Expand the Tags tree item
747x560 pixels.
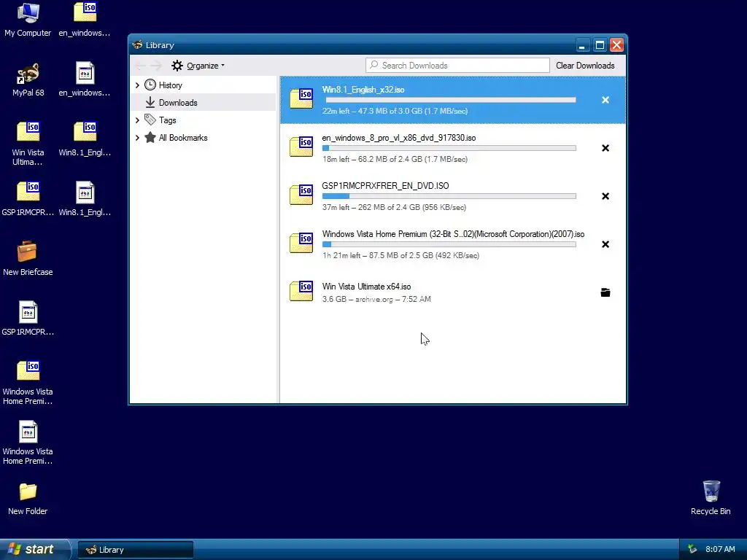[137, 120]
